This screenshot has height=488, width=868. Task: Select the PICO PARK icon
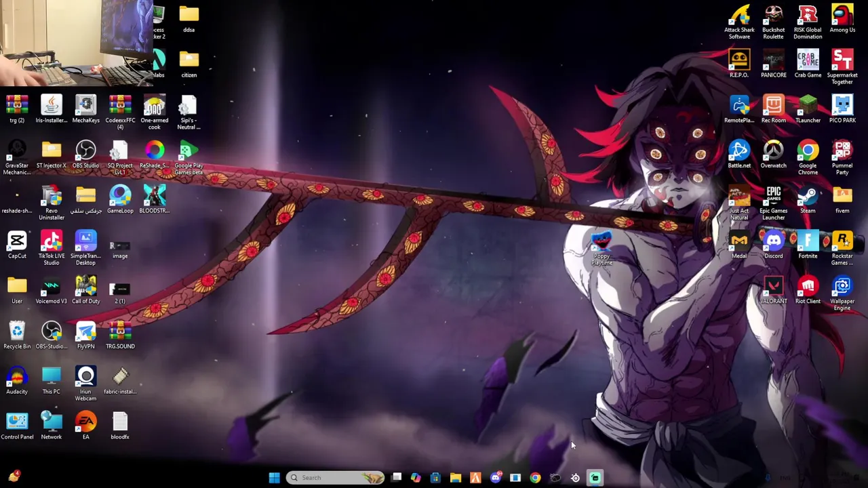point(842,109)
